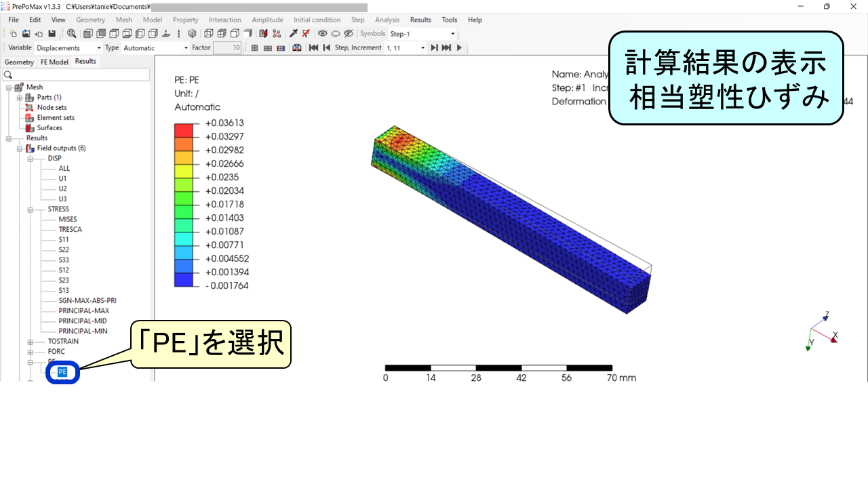Click the Isometric view solid cube icon
Image resolution: width=868 pixels, height=488 pixels.
192,34
